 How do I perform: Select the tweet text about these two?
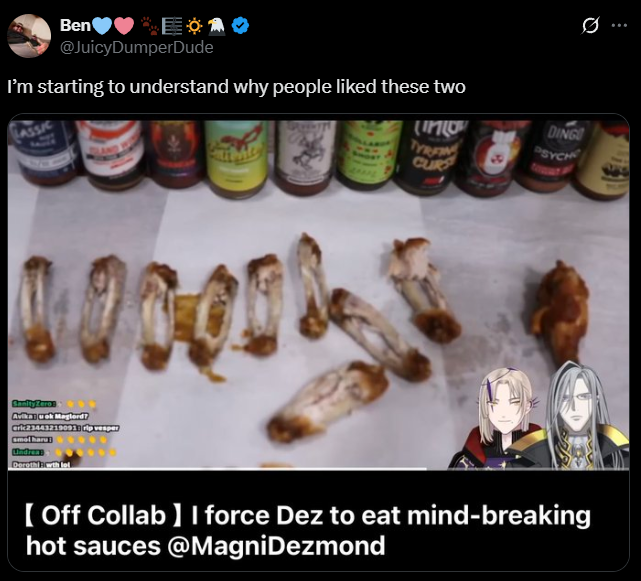pyautogui.click(x=236, y=87)
